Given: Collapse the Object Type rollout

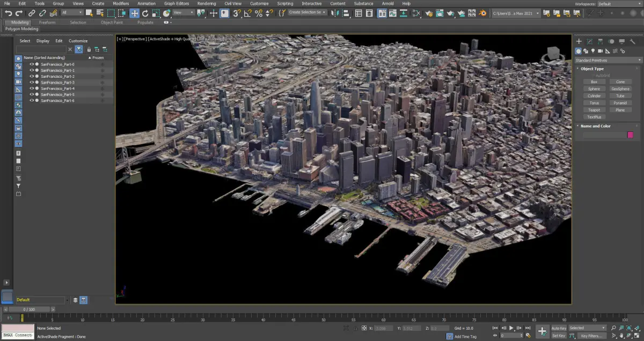Looking at the screenshot, I should click(592, 69).
